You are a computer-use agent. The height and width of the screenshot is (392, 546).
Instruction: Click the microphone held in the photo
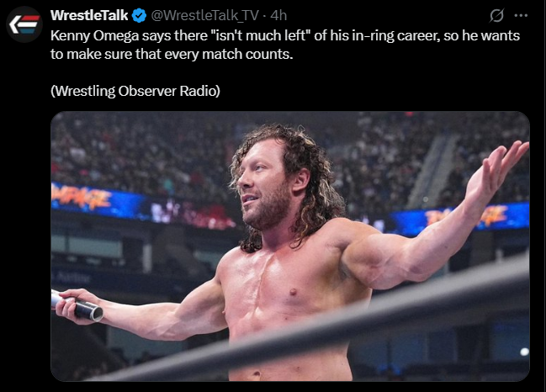pyautogui.click(x=79, y=305)
